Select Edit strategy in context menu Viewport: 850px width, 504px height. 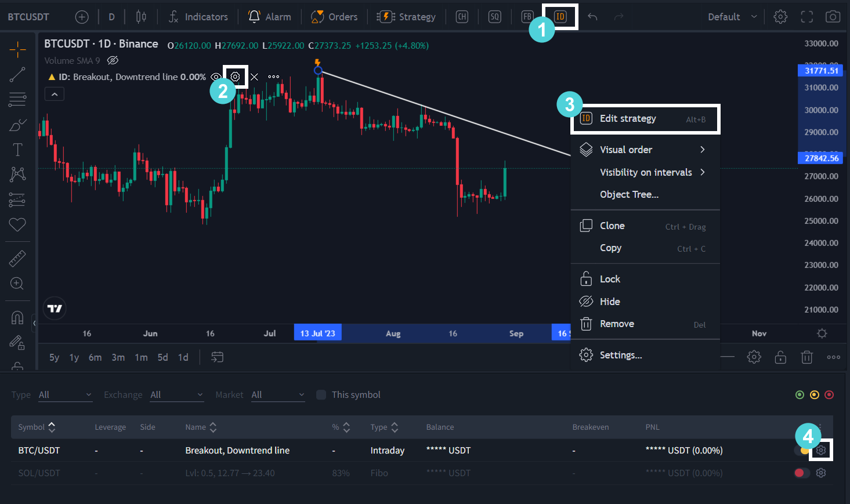coord(646,119)
